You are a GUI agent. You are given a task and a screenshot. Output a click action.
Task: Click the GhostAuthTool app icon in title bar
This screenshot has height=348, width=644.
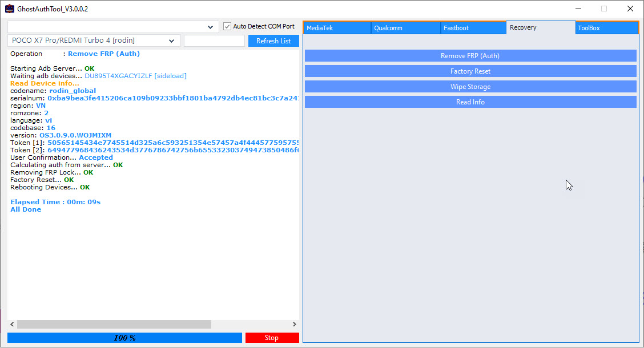pyautogui.click(x=10, y=9)
